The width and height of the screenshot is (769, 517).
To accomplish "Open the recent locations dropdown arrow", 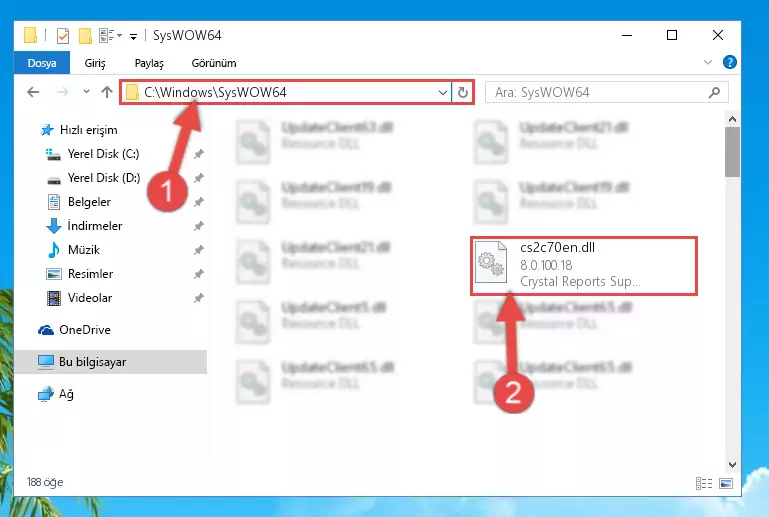I will (x=86, y=92).
